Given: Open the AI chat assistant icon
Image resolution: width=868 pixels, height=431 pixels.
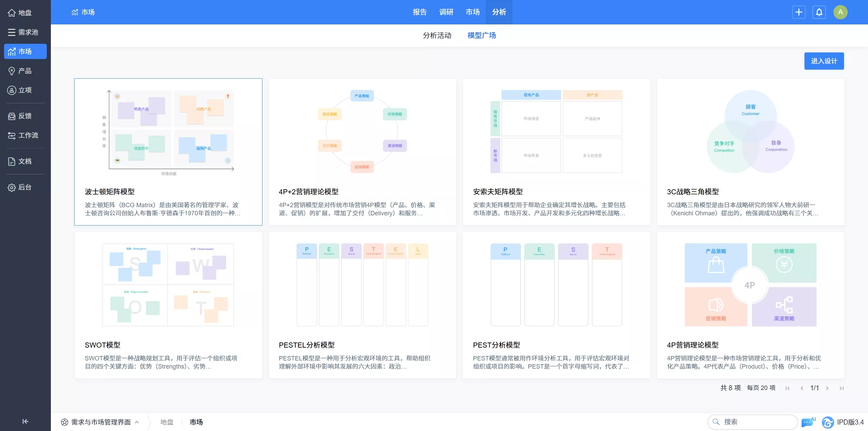Looking at the screenshot, I should pyautogui.click(x=808, y=422).
